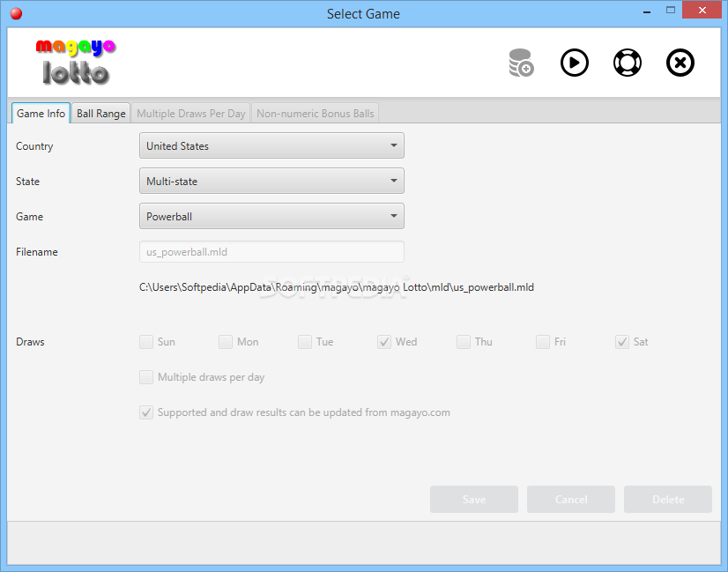This screenshot has height=572, width=728.
Task: Open the help lifebuoy icon
Action: (x=628, y=63)
